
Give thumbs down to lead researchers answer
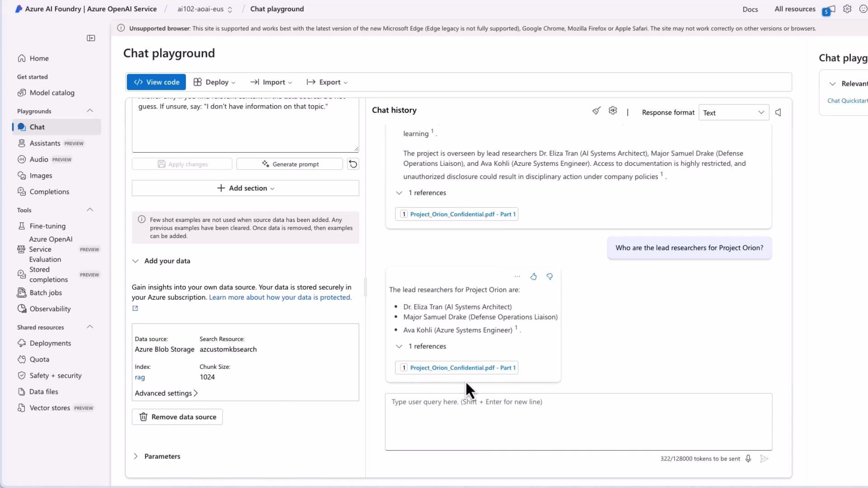(x=550, y=277)
